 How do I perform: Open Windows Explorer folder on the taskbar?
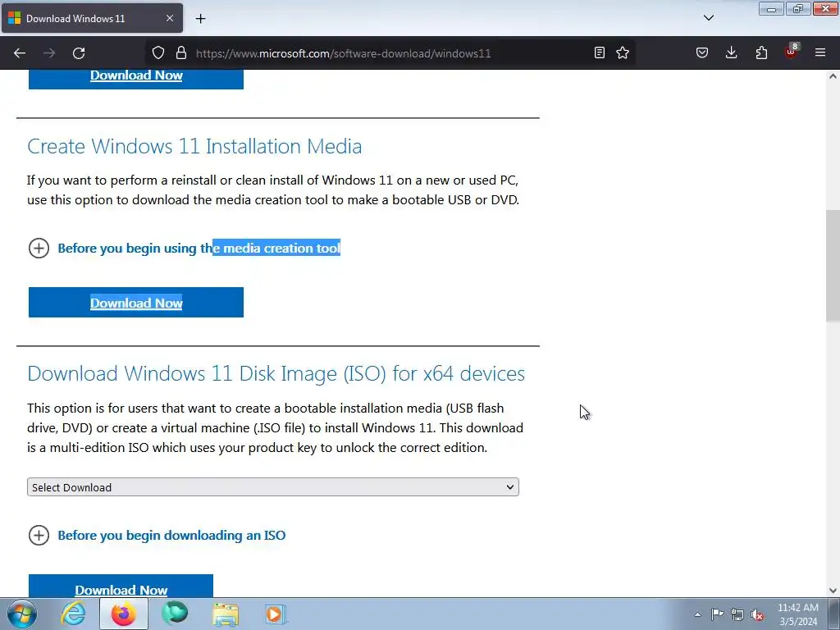click(x=226, y=614)
